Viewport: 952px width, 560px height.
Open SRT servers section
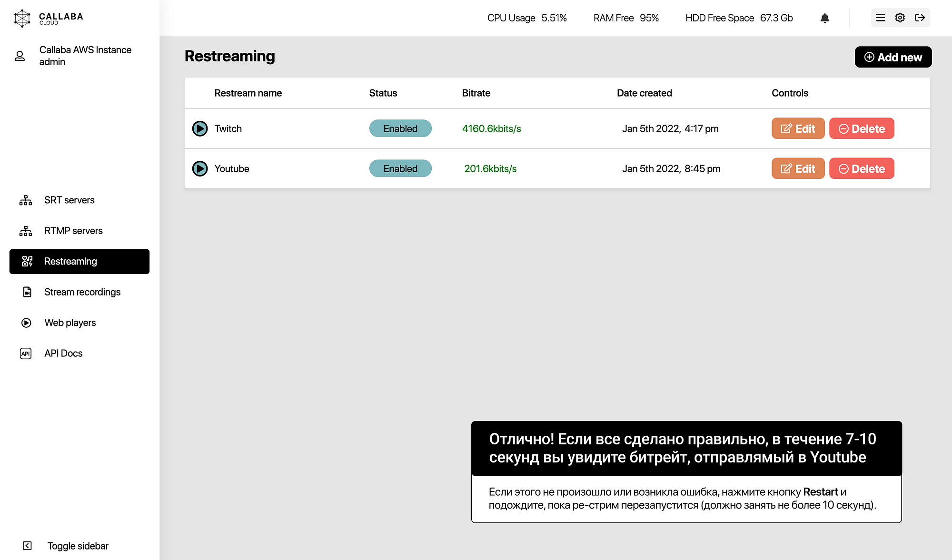pos(69,200)
